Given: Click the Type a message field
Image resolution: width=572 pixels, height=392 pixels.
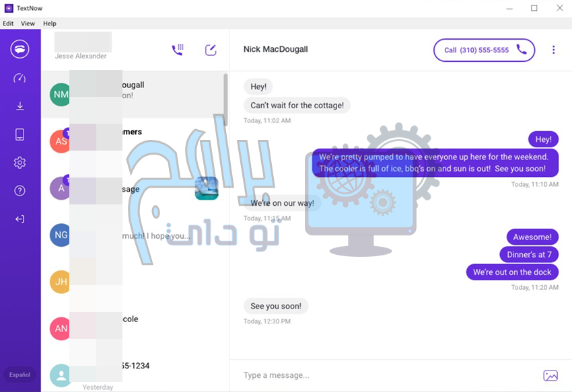Looking at the screenshot, I should [x=390, y=375].
